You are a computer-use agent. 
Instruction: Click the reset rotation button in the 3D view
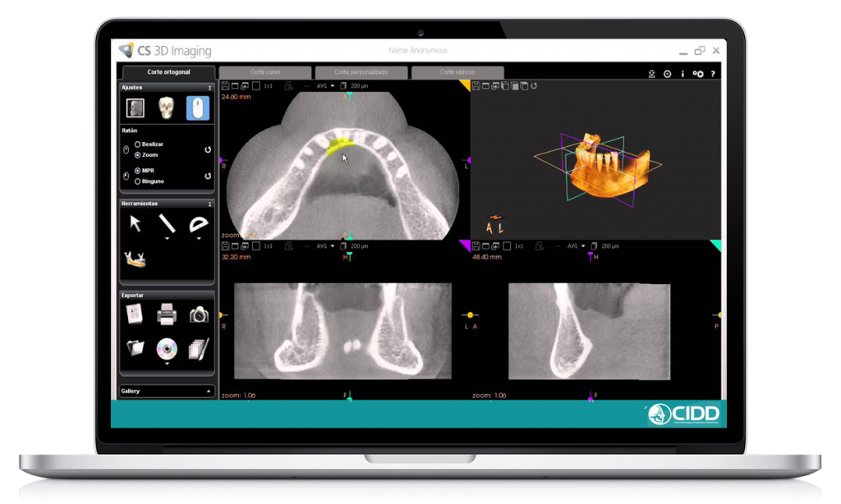point(535,85)
